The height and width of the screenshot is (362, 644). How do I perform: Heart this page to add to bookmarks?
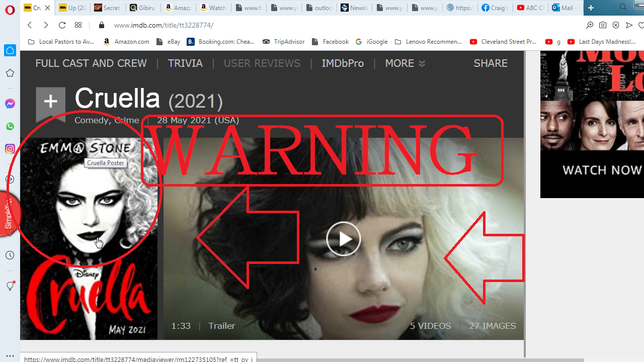pyautogui.click(x=641, y=25)
